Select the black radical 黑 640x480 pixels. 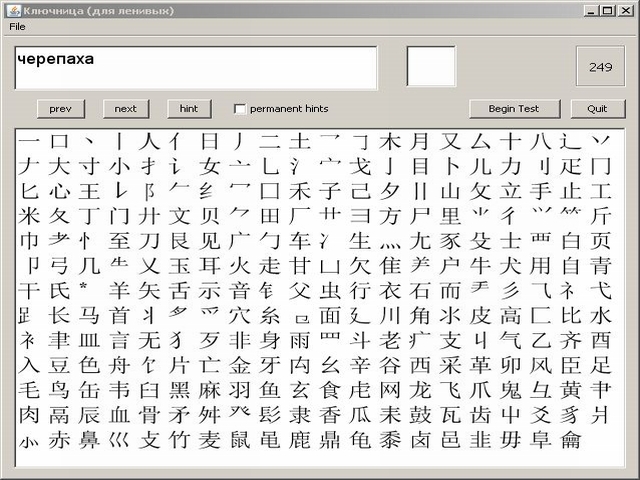(179, 390)
